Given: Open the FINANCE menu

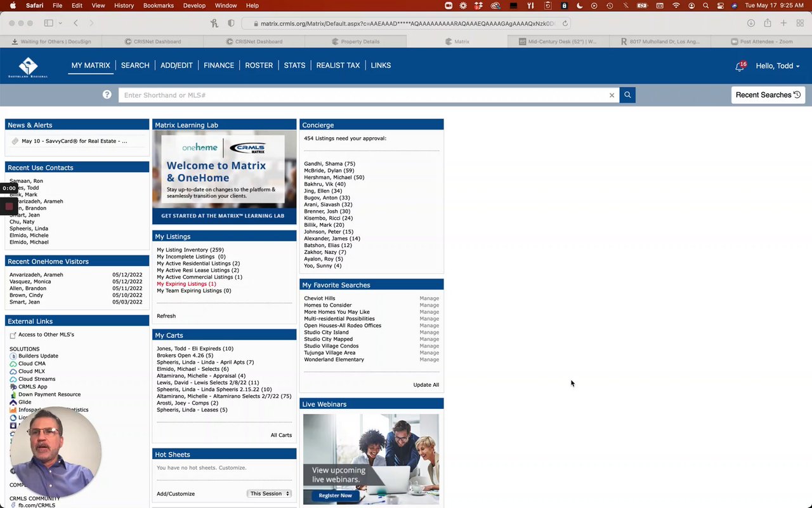Looking at the screenshot, I should pyautogui.click(x=219, y=65).
